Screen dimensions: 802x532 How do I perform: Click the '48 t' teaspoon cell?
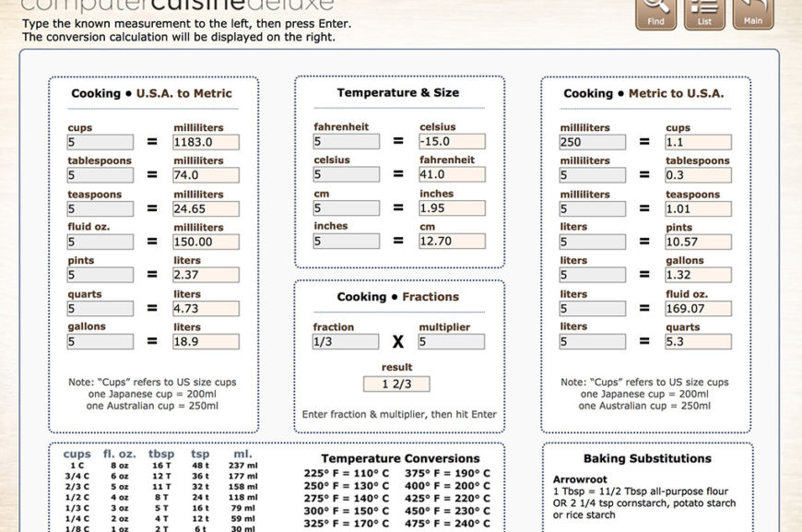[201, 466]
